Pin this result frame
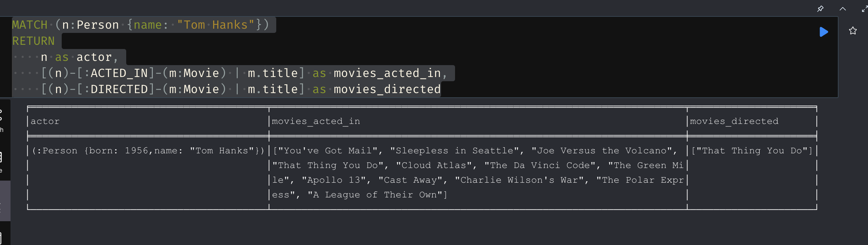Viewport: 868px width, 245px height. 820,9
